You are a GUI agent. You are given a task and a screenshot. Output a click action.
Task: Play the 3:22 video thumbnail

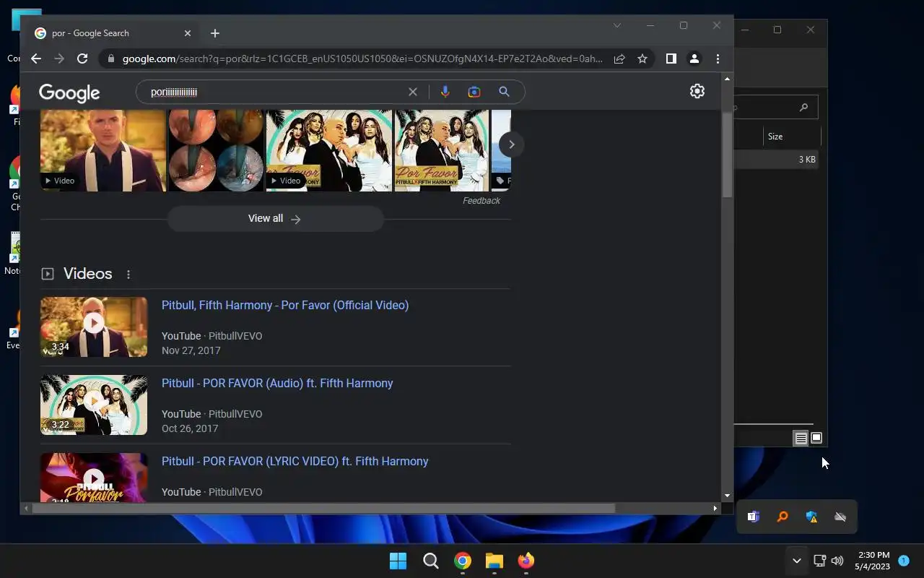[x=94, y=405]
